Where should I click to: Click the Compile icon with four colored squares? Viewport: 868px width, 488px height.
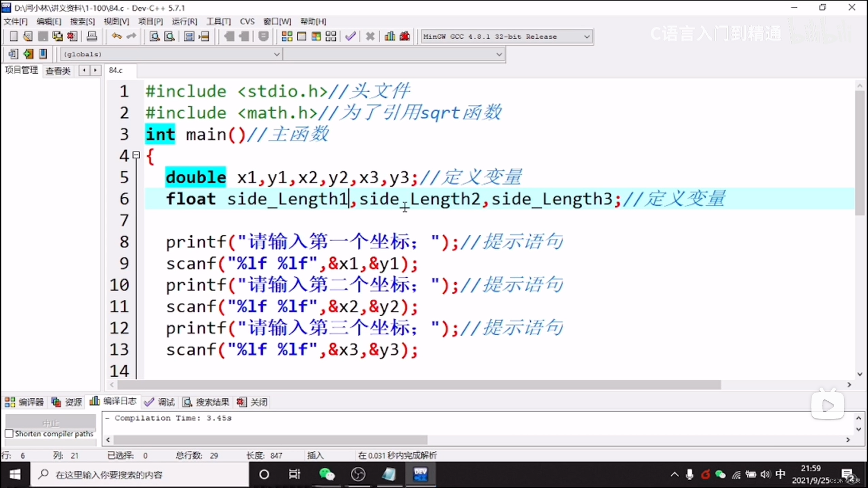[287, 36]
